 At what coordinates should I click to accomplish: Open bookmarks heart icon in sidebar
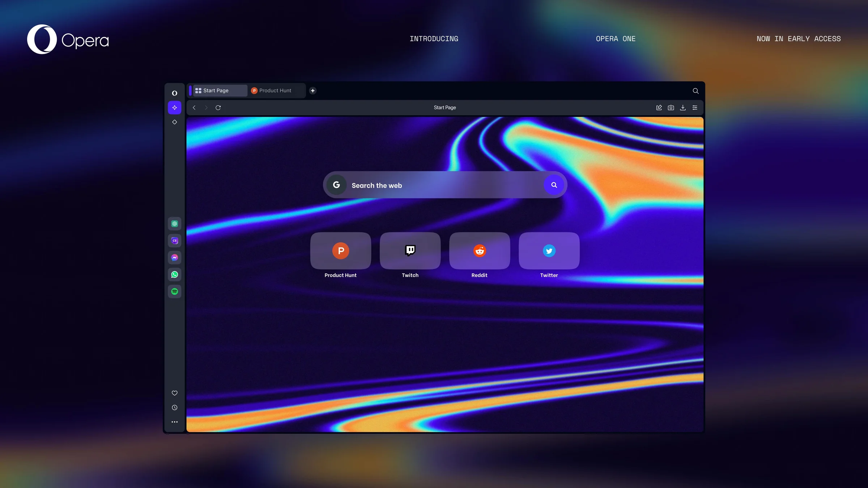point(174,393)
